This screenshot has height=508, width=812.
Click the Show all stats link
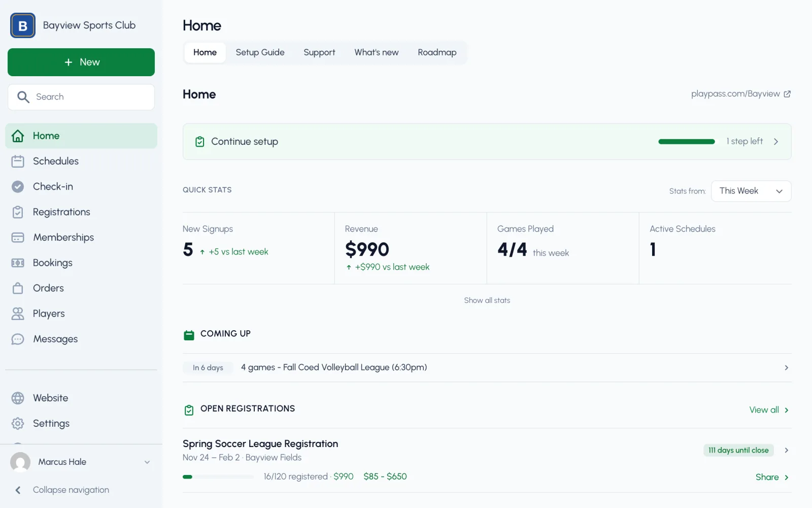(x=487, y=300)
